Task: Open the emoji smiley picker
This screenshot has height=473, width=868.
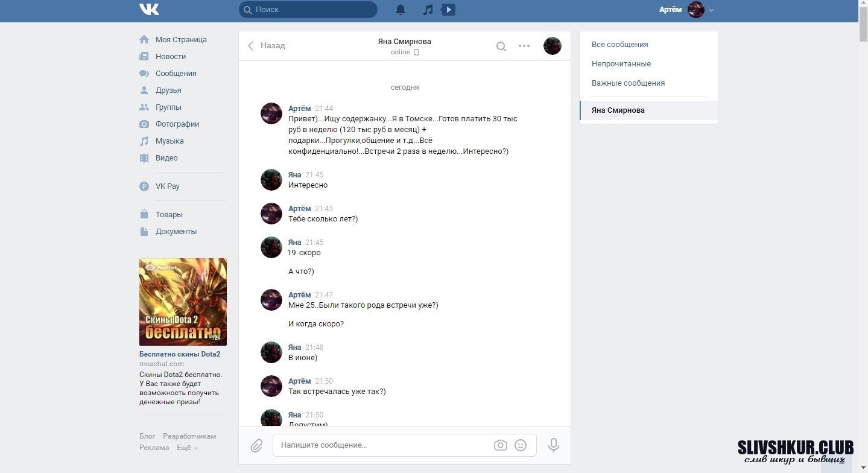Action: [521, 445]
